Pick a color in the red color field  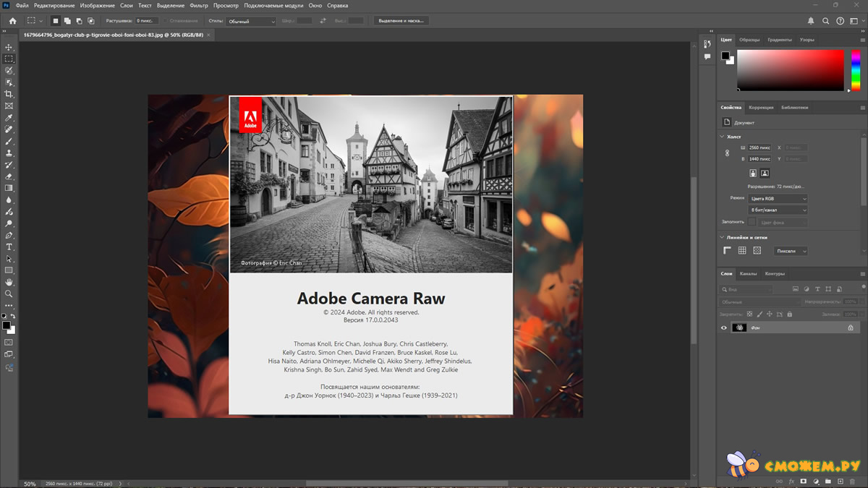tap(791, 70)
